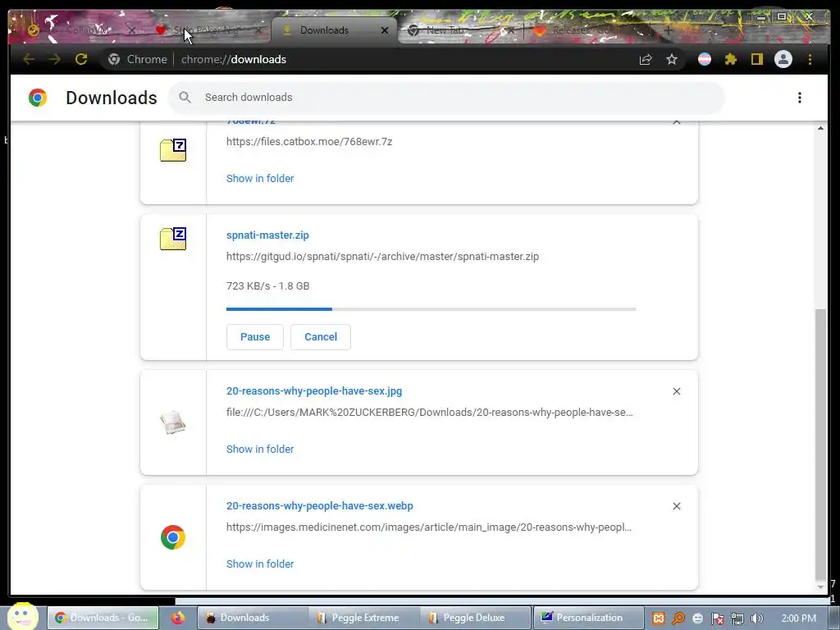Switch to the Peggle Extreme taskbar window
840x630 pixels.
tap(364, 618)
